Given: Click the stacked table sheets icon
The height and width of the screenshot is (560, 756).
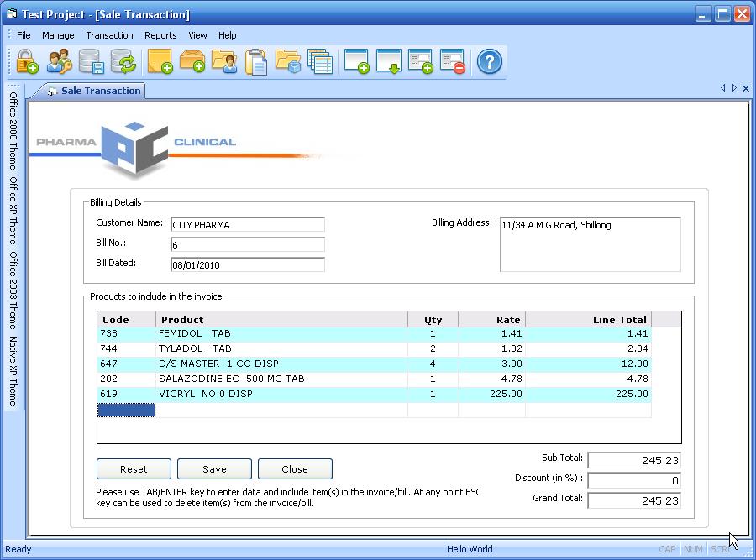Looking at the screenshot, I should coord(320,62).
